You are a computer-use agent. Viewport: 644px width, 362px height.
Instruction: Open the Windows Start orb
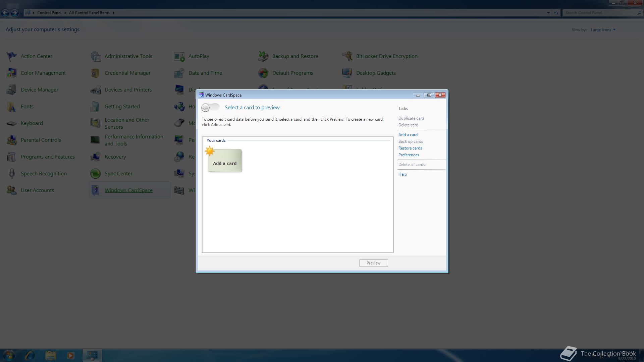click(9, 355)
